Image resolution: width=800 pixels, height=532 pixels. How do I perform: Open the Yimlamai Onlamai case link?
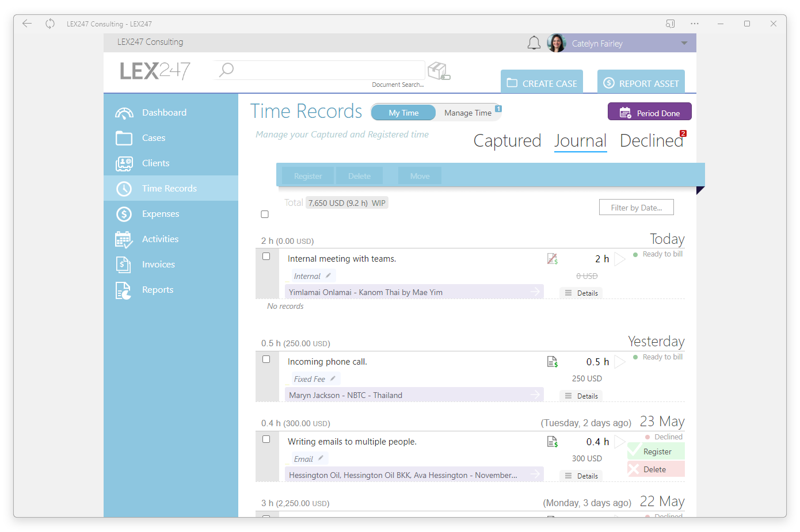point(414,292)
